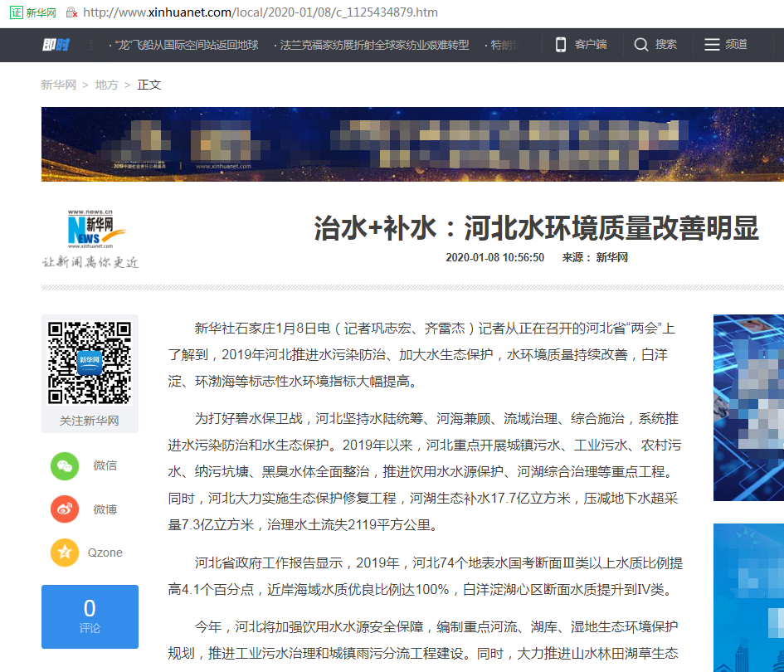Image resolution: width=784 pixels, height=672 pixels.
Task: Click the blue 0 评论 comment button
Action: [x=90, y=616]
